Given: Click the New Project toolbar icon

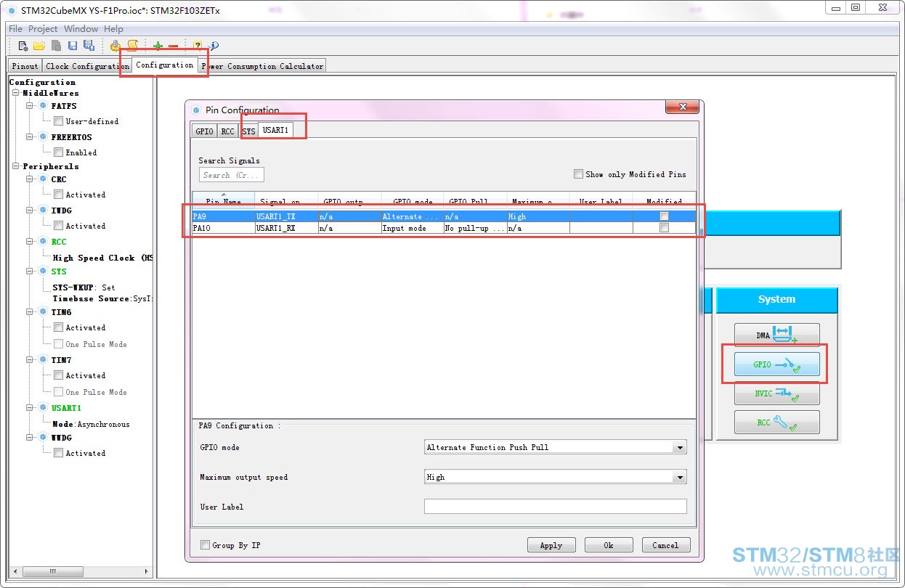Looking at the screenshot, I should click(x=23, y=46).
